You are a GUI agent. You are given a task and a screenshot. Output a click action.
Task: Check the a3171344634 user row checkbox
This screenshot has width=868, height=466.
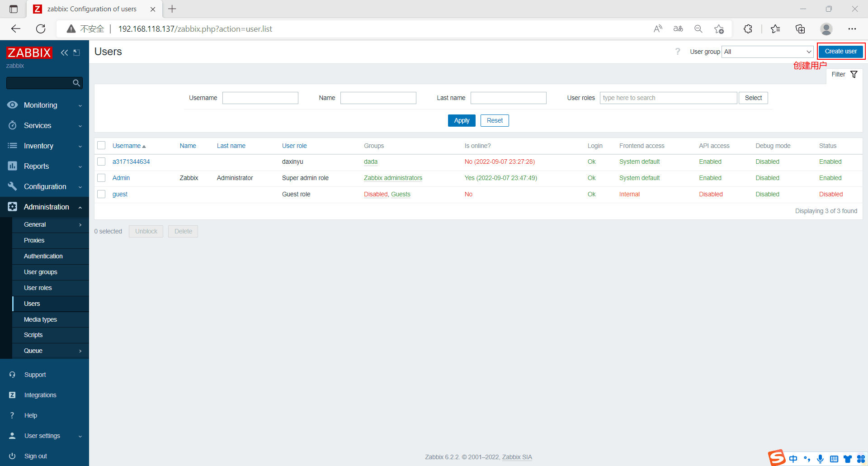[101, 162]
